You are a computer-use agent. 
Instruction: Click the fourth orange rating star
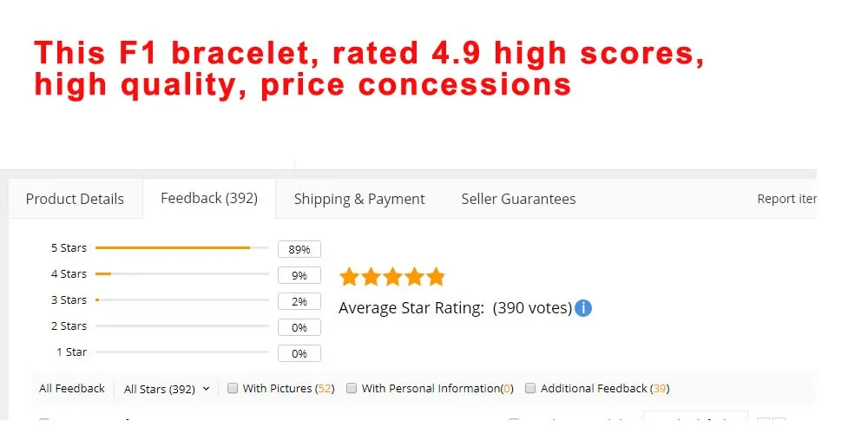tap(414, 276)
